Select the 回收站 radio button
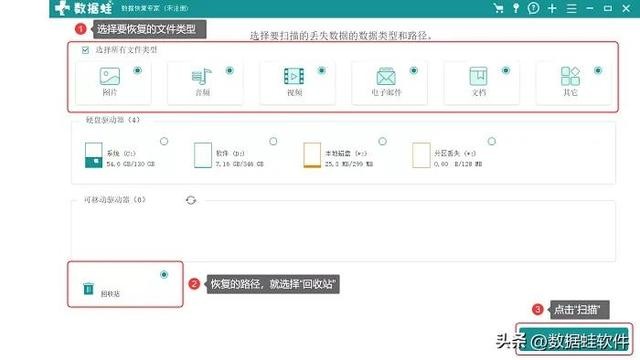640x360 pixels. coord(164,274)
